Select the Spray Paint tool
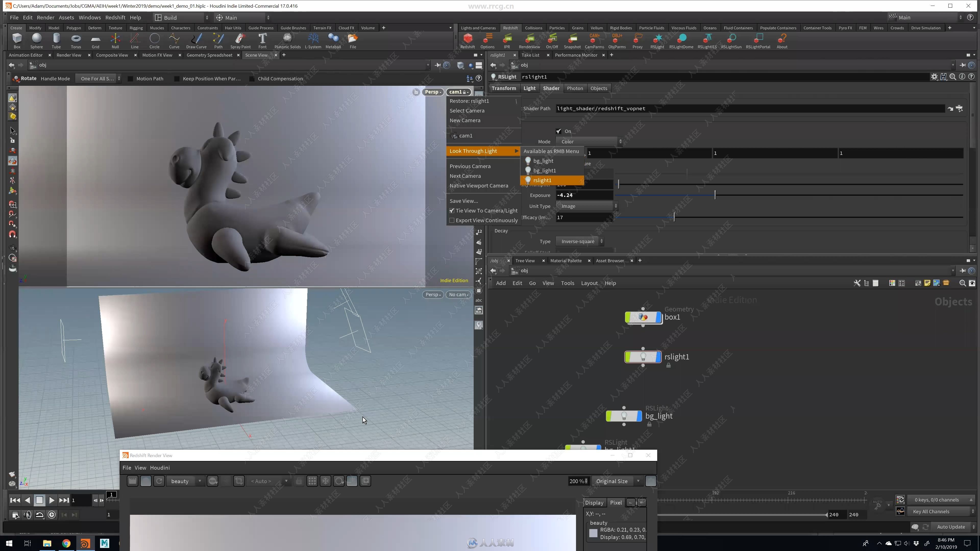980x551 pixels. (240, 41)
